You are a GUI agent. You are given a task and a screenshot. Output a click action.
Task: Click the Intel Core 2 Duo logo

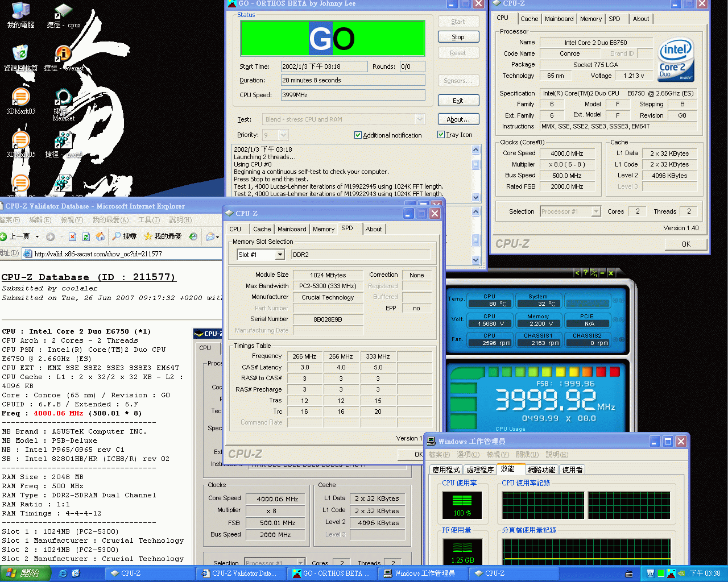pos(676,60)
